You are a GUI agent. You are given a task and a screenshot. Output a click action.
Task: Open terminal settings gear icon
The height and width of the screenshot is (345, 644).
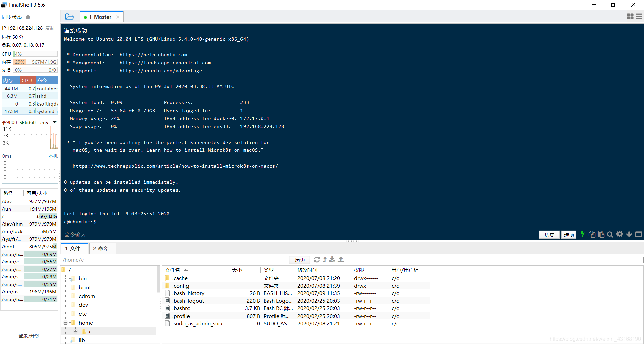[620, 234]
